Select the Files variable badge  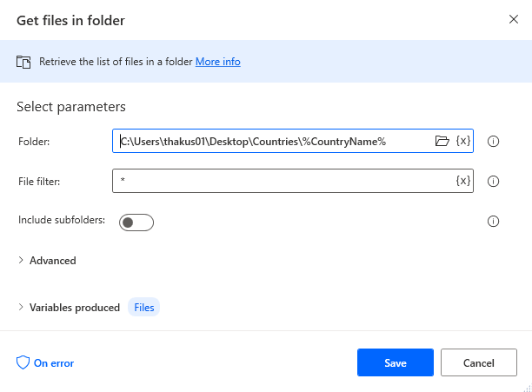[143, 307]
